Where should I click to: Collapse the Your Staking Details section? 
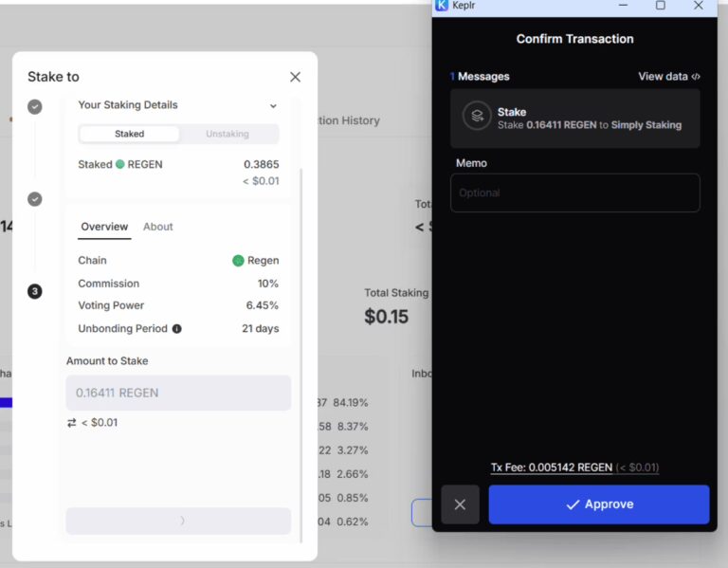pos(273,106)
